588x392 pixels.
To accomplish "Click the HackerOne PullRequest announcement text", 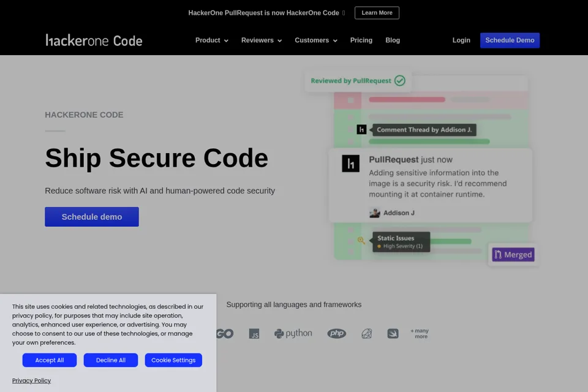I will click(263, 13).
